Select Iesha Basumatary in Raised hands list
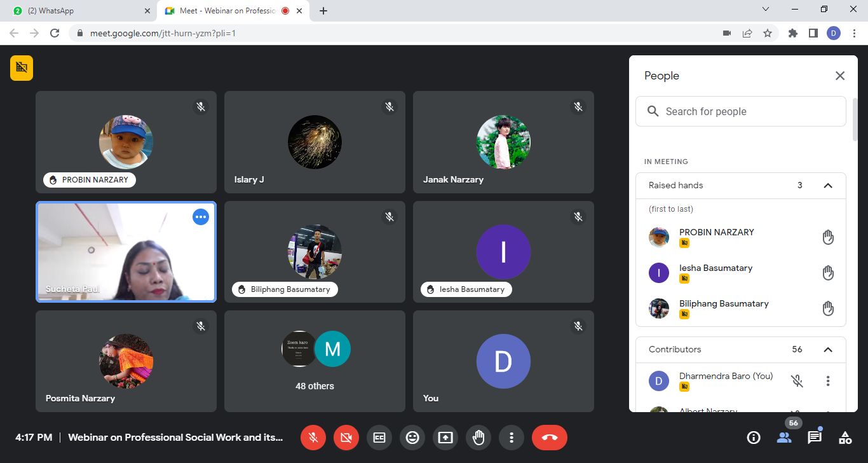 click(740, 273)
